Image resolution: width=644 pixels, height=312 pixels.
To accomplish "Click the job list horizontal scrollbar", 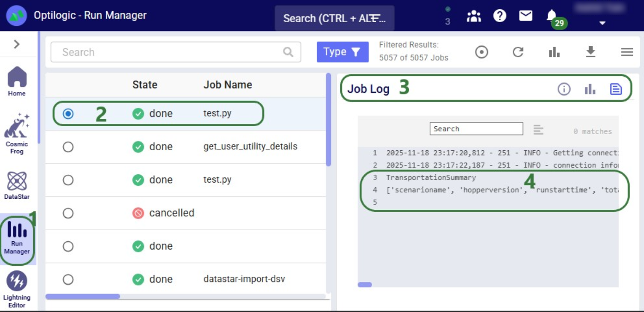I will pos(83,296).
